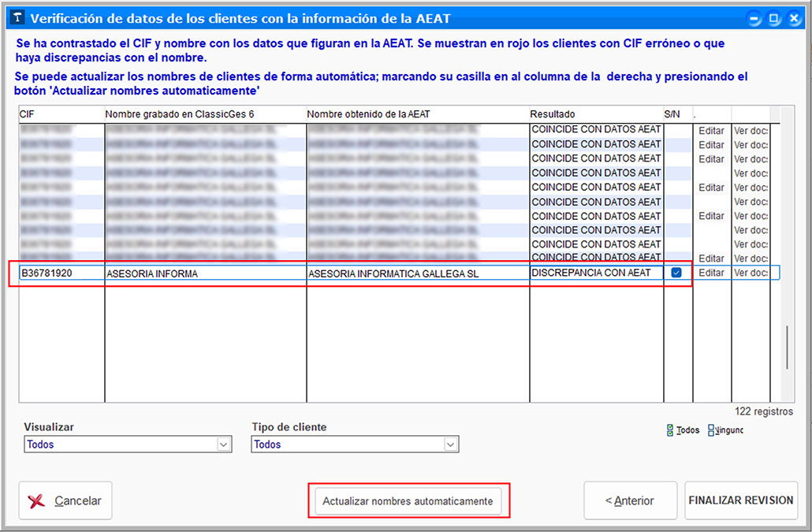Image resolution: width=812 pixels, height=532 pixels.
Task: Cancel the verification with Cancelar
Action: [65, 500]
